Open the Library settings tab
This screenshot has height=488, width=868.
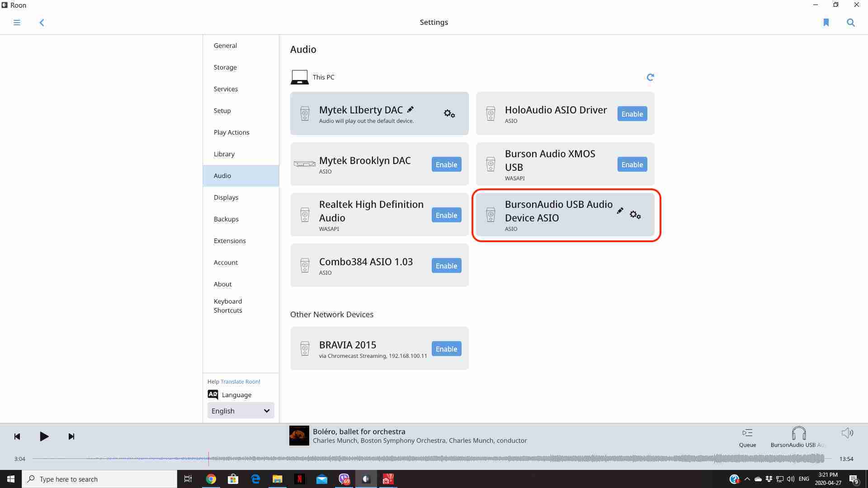coord(241,154)
